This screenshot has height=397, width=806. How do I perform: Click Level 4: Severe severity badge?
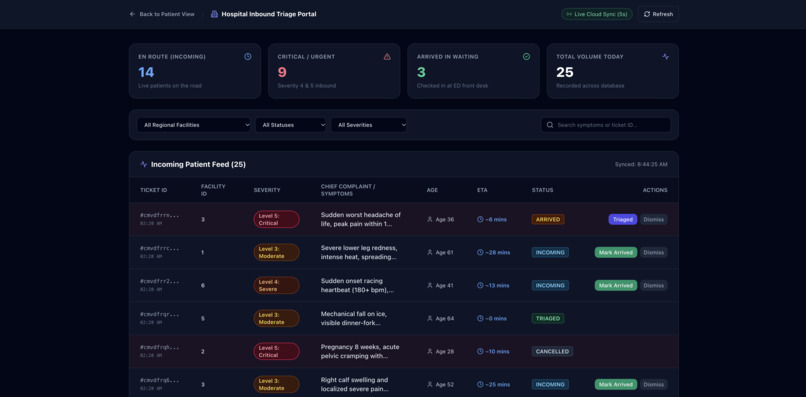click(277, 285)
